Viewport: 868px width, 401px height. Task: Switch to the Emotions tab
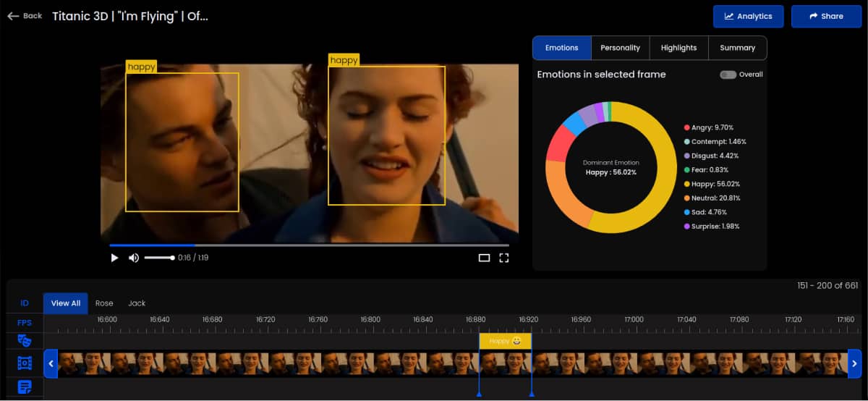click(562, 48)
